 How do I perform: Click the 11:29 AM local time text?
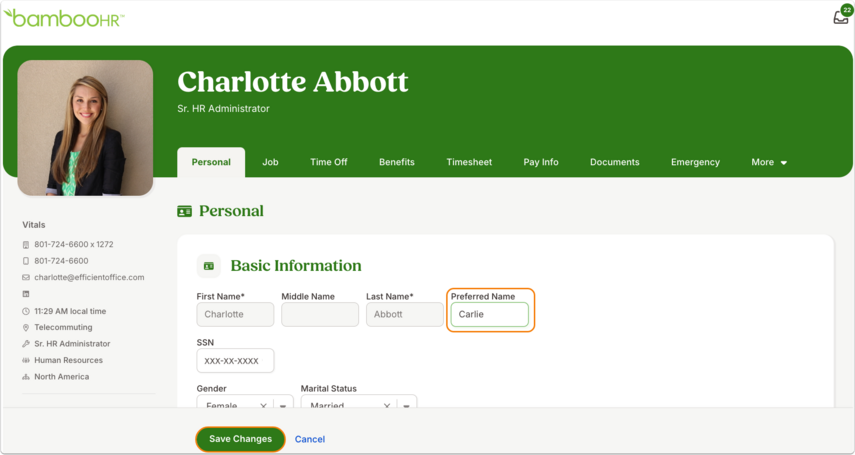point(70,311)
